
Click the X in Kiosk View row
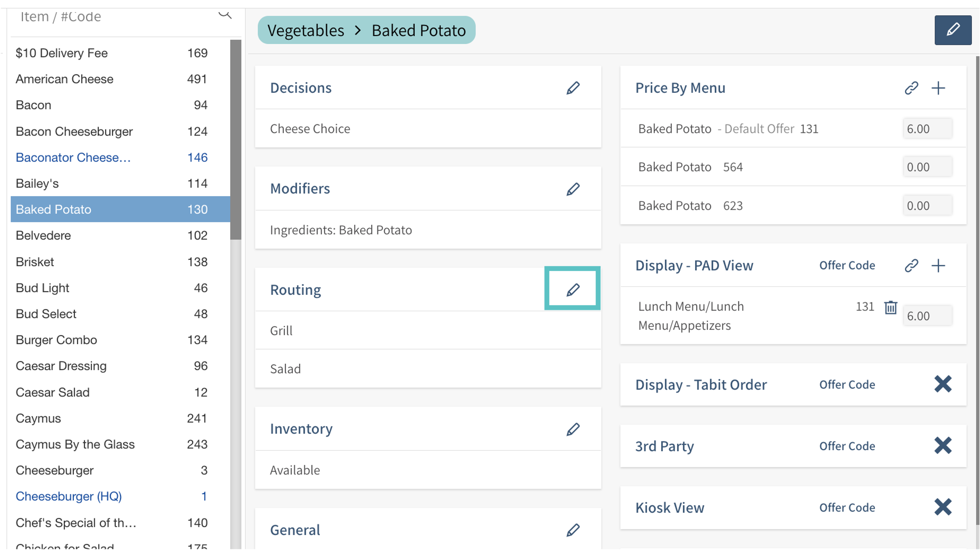point(943,507)
